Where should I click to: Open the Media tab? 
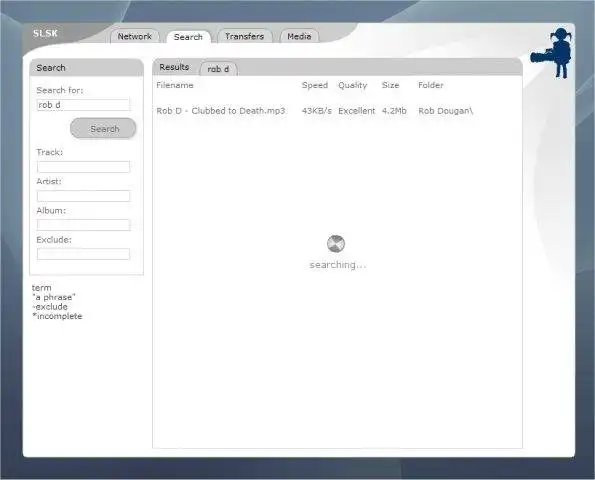coord(299,36)
